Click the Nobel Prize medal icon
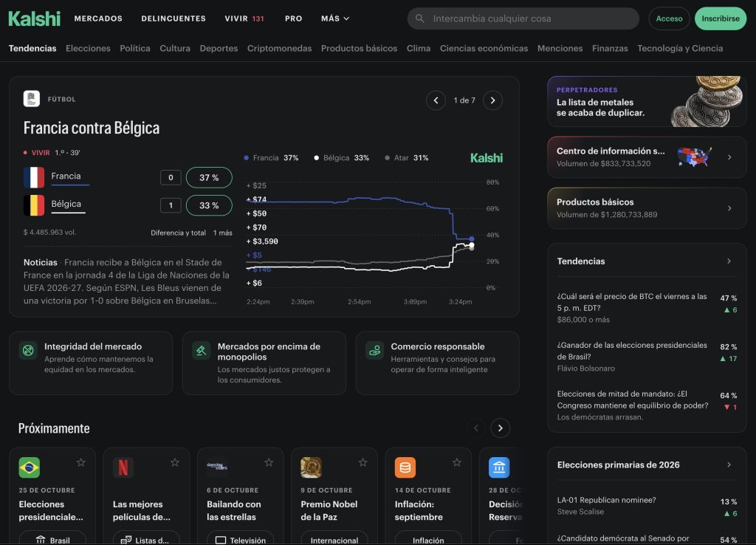The image size is (756, 545). point(311,467)
